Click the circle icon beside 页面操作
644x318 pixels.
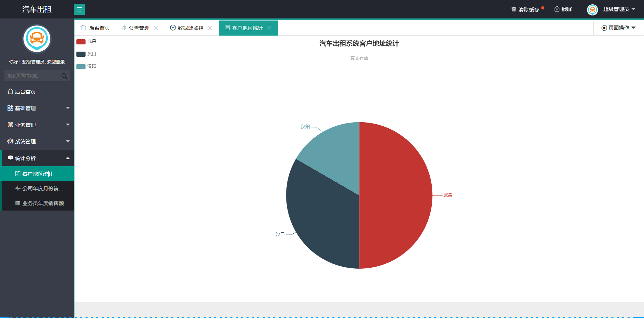click(x=604, y=28)
